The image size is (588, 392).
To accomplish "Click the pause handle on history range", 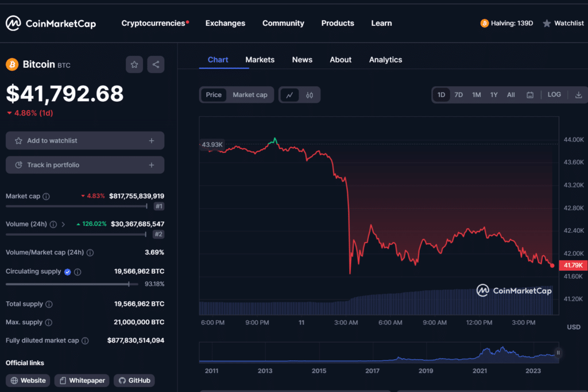I will (558, 352).
